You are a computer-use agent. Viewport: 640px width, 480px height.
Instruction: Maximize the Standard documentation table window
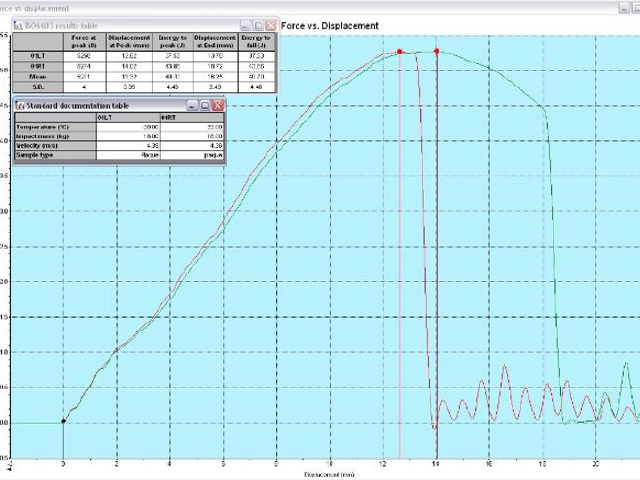pyautogui.click(x=205, y=104)
